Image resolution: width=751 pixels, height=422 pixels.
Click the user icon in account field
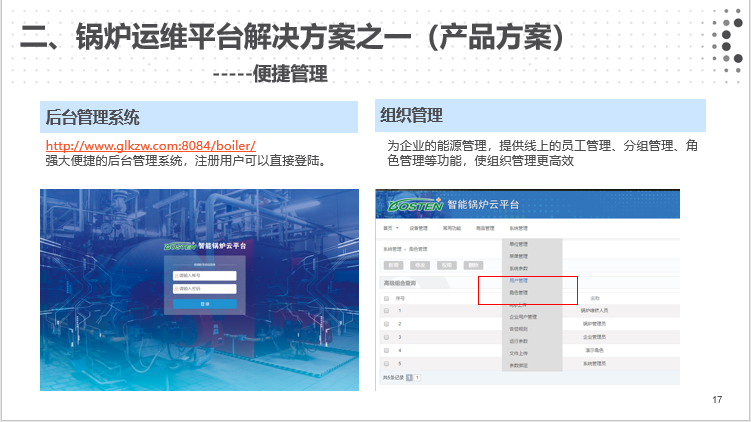(x=177, y=275)
